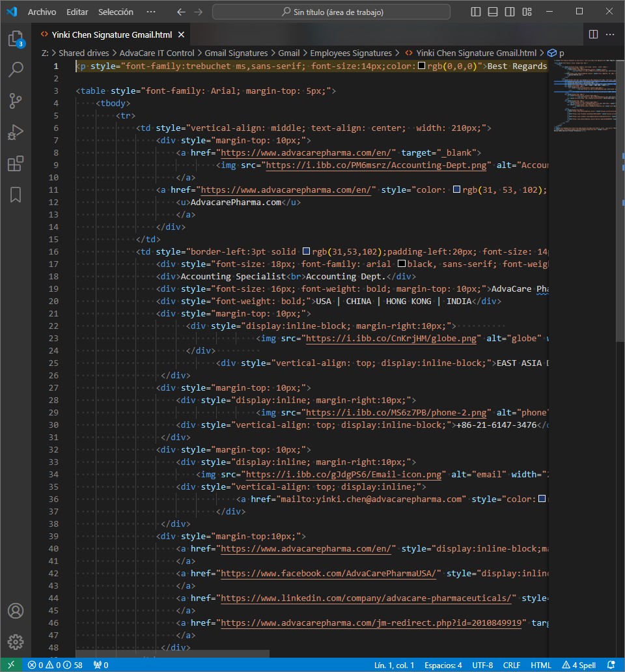Change file encoding UTF-8
The image size is (625, 672).
[482, 665]
